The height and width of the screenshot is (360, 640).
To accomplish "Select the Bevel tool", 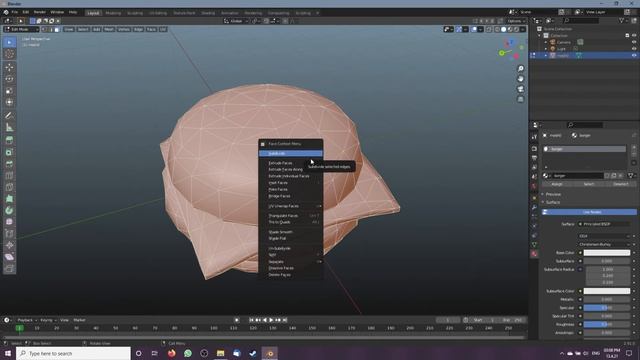I will click(9, 164).
